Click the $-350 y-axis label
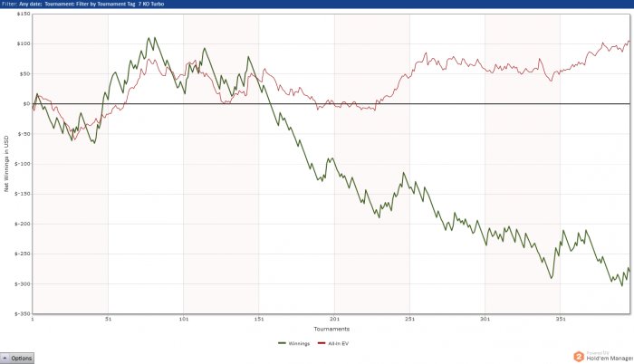The width and height of the screenshot is (634, 364). coord(23,314)
